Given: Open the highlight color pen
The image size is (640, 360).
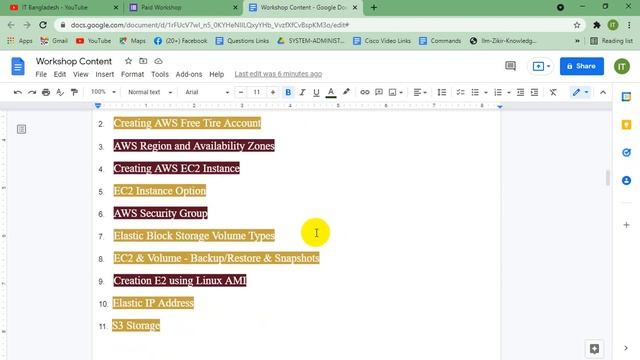Looking at the screenshot, I should coord(346,92).
